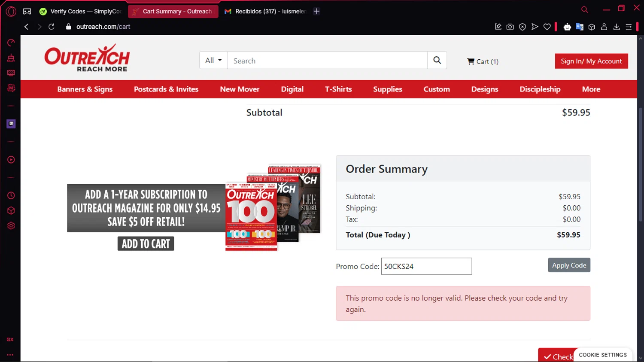Click the Order Summary heading

tap(386, 169)
